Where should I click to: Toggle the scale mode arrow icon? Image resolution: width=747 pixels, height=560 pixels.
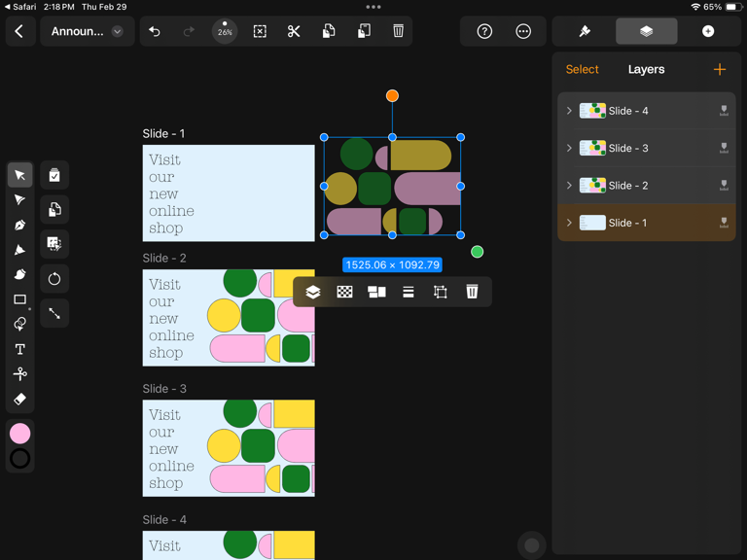[x=54, y=313]
